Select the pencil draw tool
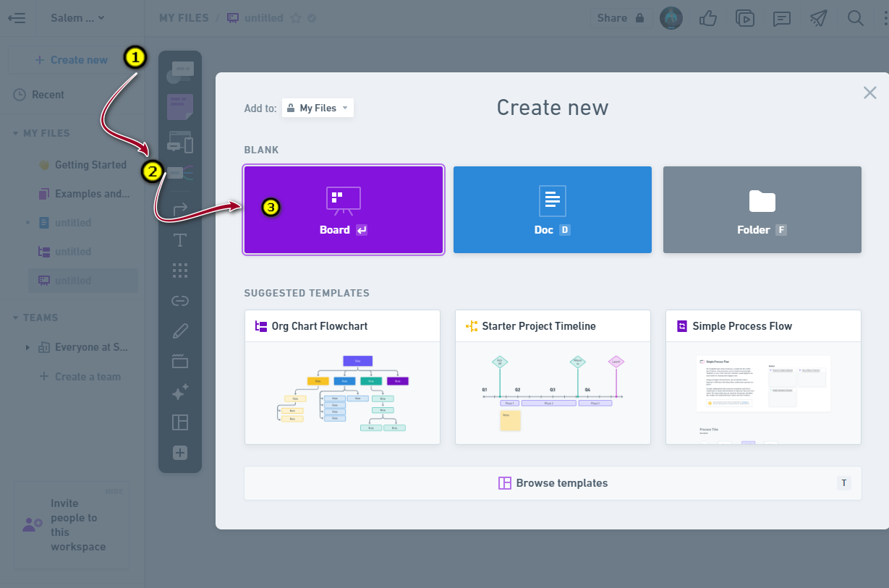Image resolution: width=889 pixels, height=588 pixels. (x=180, y=331)
